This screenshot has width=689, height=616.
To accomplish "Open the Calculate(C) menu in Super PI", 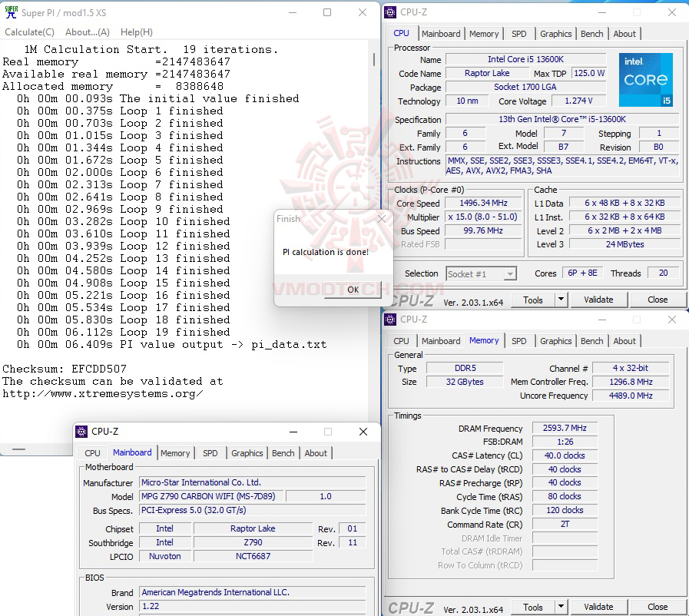I will coord(29,32).
